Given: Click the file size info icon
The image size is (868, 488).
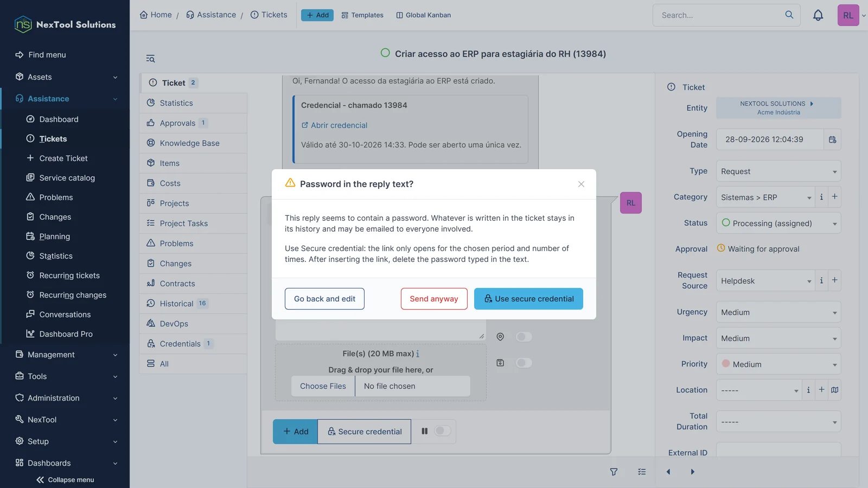Looking at the screenshot, I should tap(417, 354).
